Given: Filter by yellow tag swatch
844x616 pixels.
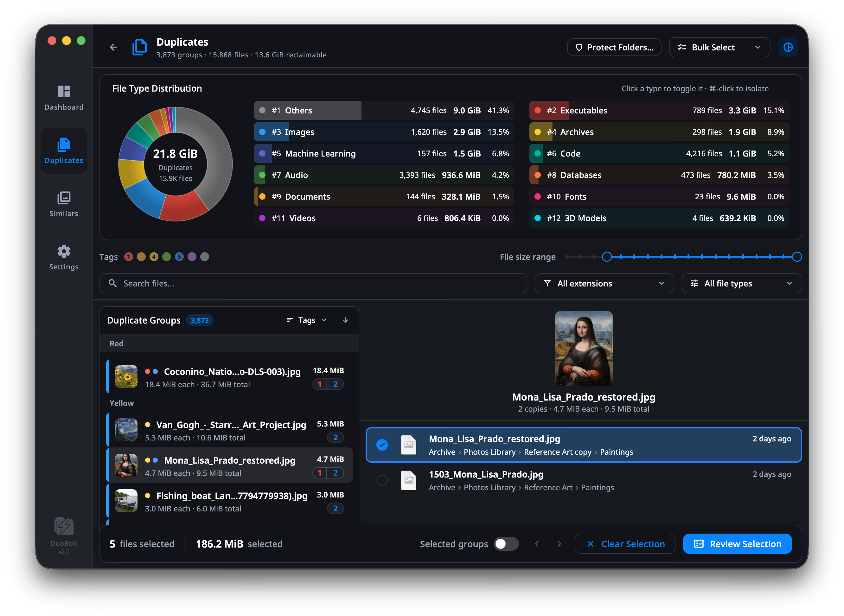Looking at the screenshot, I should pos(154,257).
